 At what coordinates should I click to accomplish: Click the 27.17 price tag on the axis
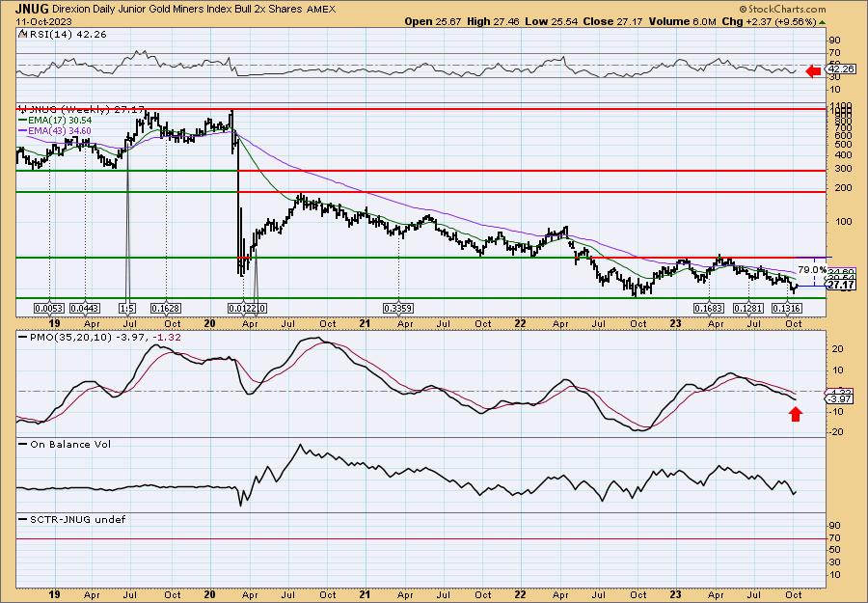(840, 286)
